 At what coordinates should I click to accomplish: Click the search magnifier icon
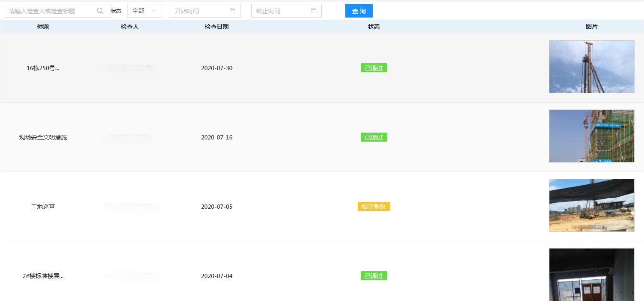[100, 11]
